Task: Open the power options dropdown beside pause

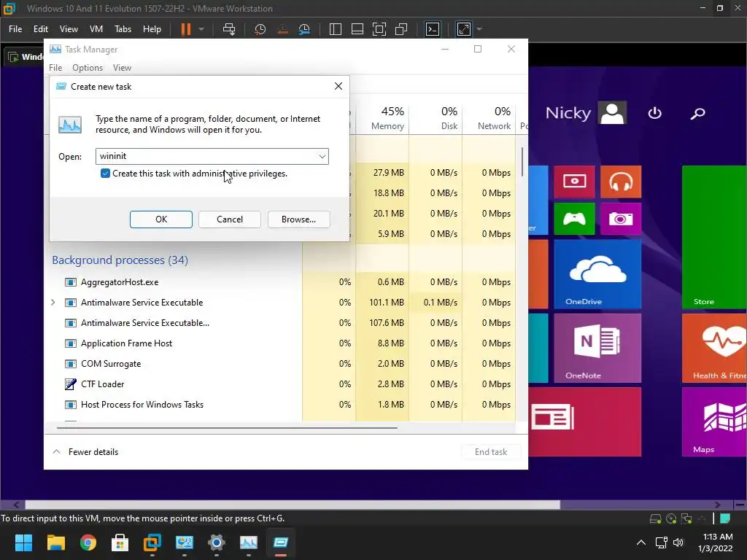Action: click(201, 29)
